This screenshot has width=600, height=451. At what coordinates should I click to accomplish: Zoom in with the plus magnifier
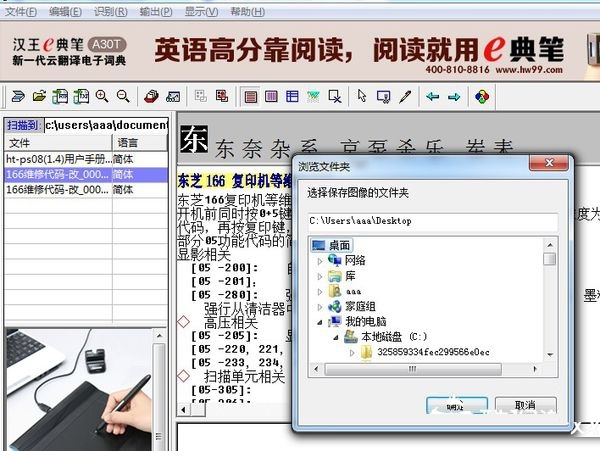(x=102, y=96)
